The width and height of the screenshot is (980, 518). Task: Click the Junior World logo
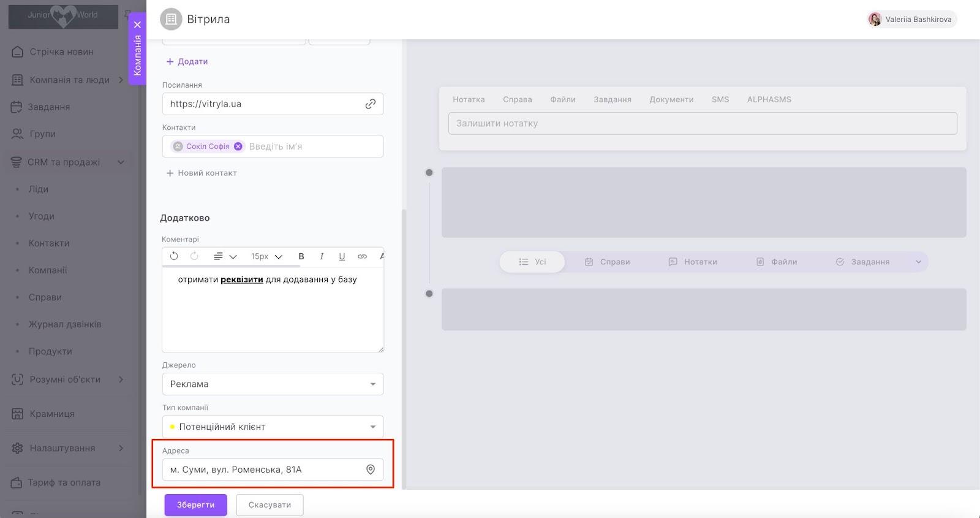click(63, 17)
